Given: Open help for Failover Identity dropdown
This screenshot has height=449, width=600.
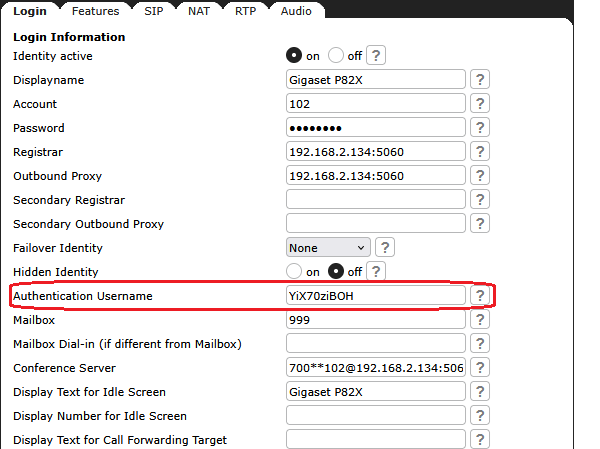Looking at the screenshot, I should click(384, 248).
